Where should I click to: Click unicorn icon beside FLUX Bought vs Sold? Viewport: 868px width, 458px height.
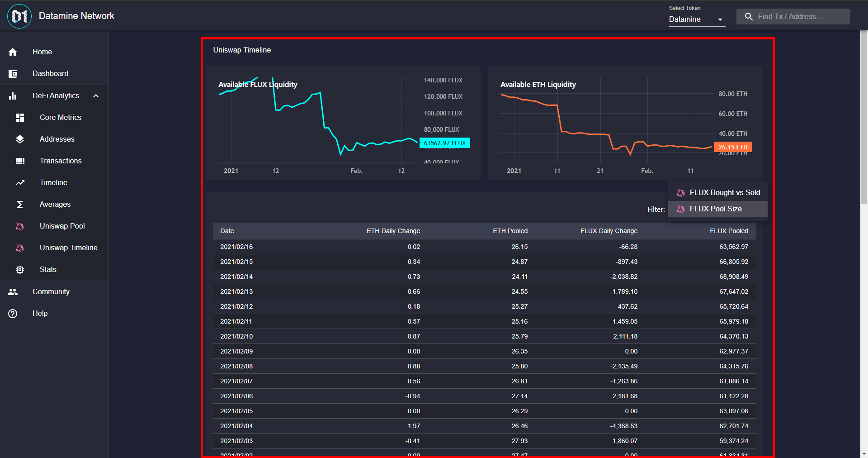(x=681, y=193)
